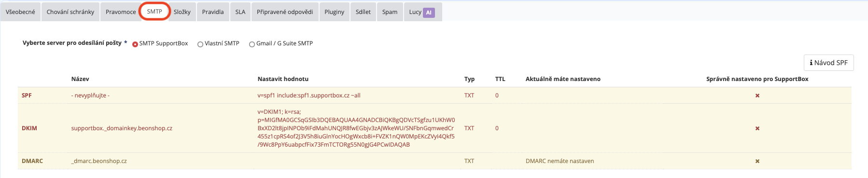868x178 pixels.
Task: Click the TTL value 0 in SPF row
Action: click(x=497, y=96)
